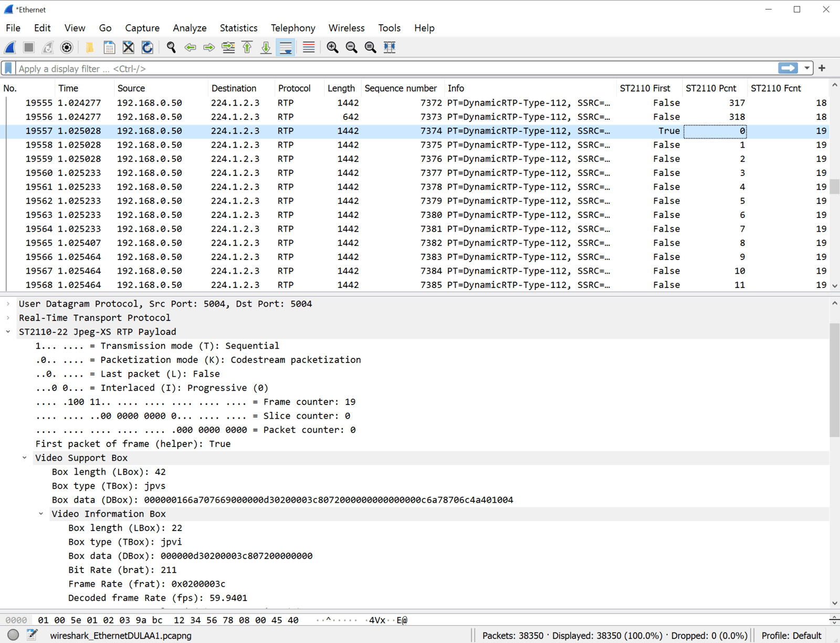The height and width of the screenshot is (643, 840).
Task: Open capture options gear icon
Action: tap(67, 47)
